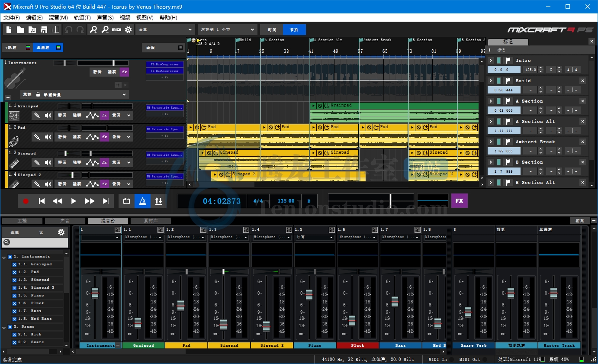
Task: Click the grid icon next to 表演 button
Action: (180, 48)
